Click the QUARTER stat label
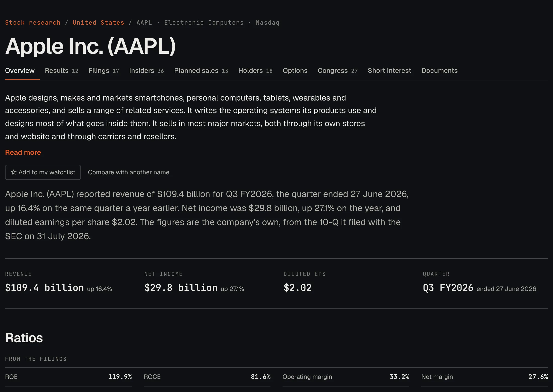This screenshot has width=553, height=392. tap(436, 274)
